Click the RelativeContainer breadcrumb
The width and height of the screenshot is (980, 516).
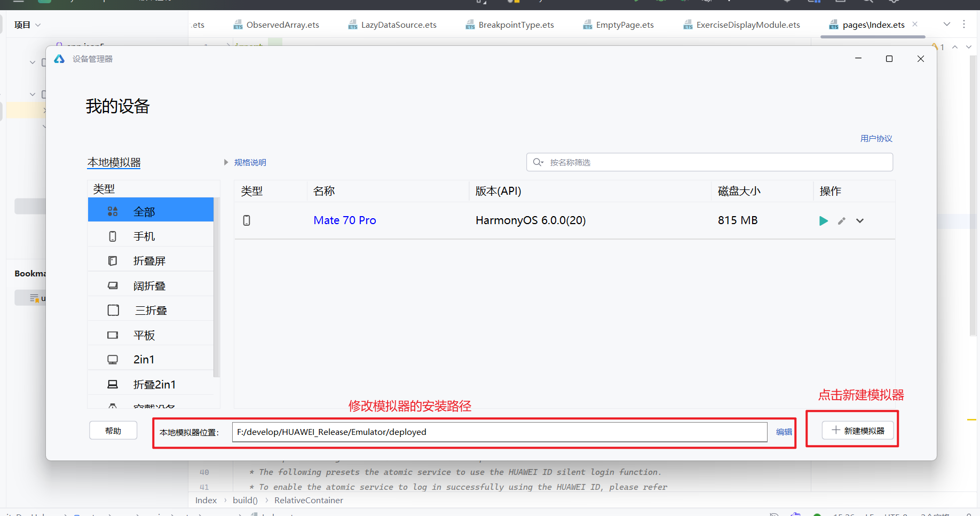(309, 501)
